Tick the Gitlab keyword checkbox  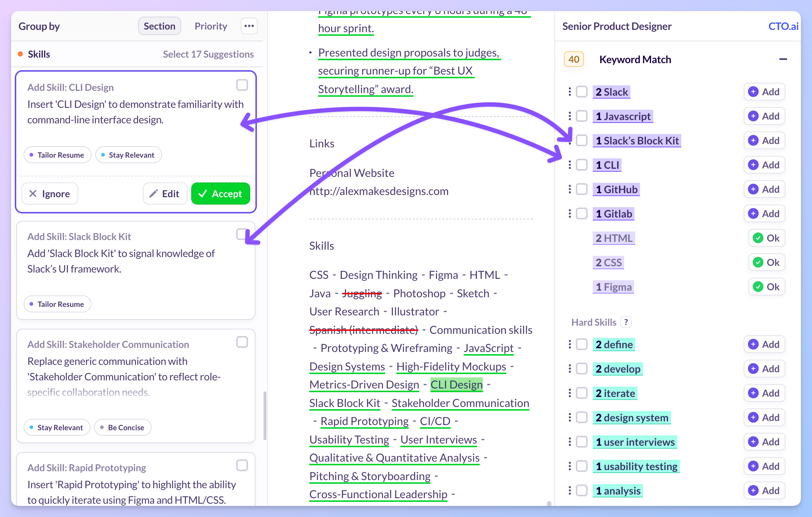[x=582, y=213]
